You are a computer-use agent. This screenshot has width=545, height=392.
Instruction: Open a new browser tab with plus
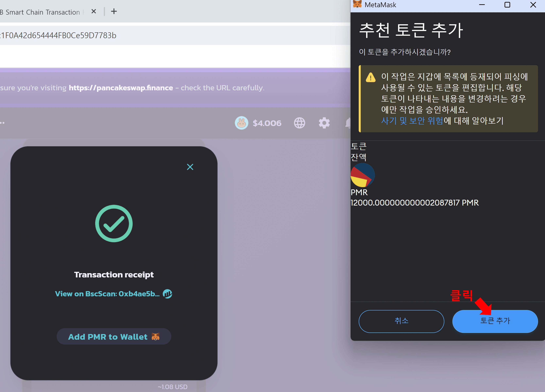[x=114, y=11]
